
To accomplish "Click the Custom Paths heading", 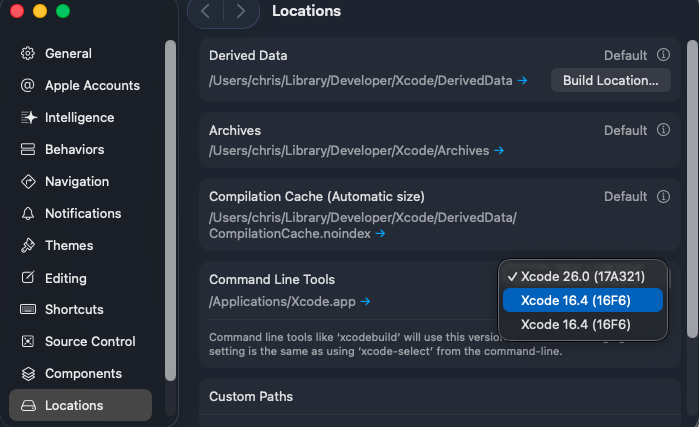I will pyautogui.click(x=251, y=397).
